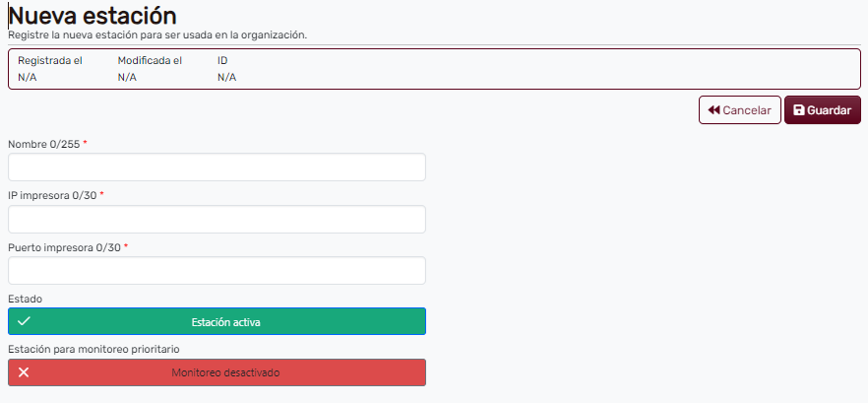This screenshot has width=868, height=403.
Task: Click the Registrada el N/A info
Action: tap(50, 69)
